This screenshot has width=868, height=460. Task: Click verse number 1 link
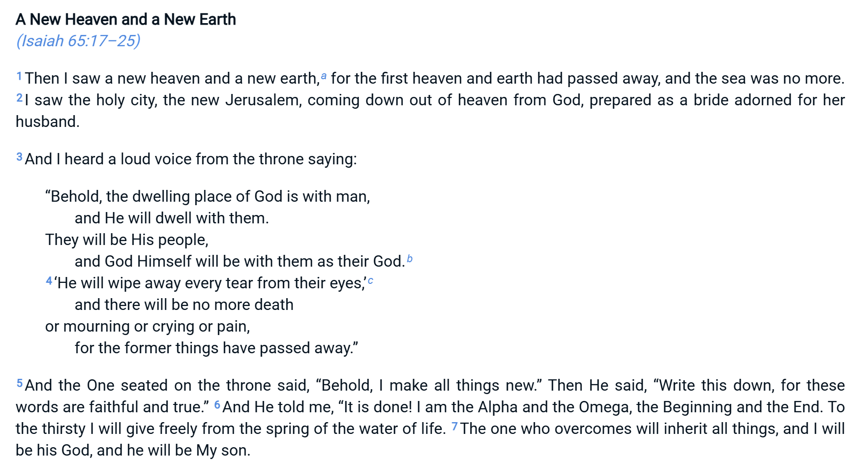tap(19, 76)
